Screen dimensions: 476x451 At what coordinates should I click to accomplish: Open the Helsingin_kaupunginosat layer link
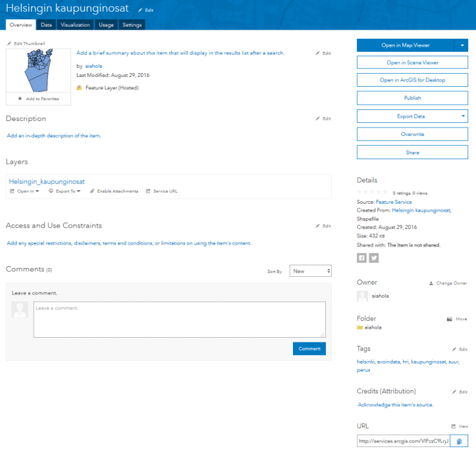[47, 182]
